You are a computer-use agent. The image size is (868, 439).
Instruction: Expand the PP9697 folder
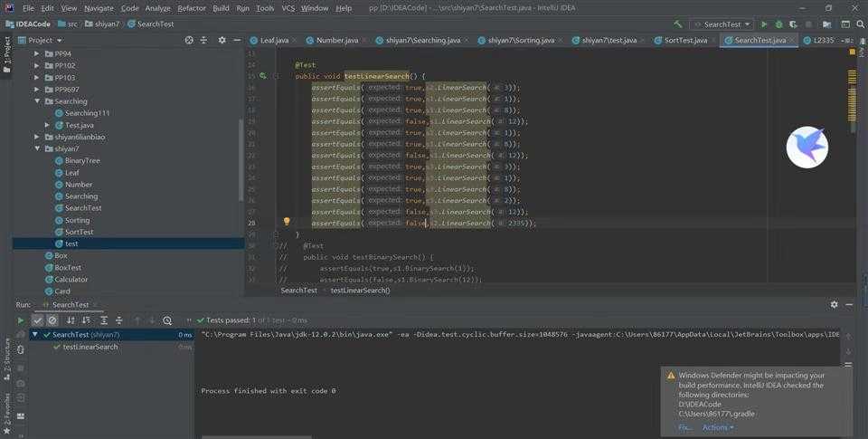coord(36,90)
